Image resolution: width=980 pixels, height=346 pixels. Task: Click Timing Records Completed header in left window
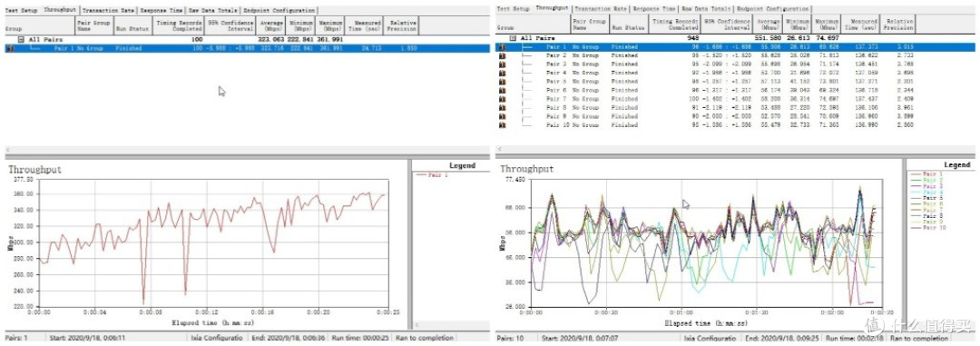click(x=178, y=25)
